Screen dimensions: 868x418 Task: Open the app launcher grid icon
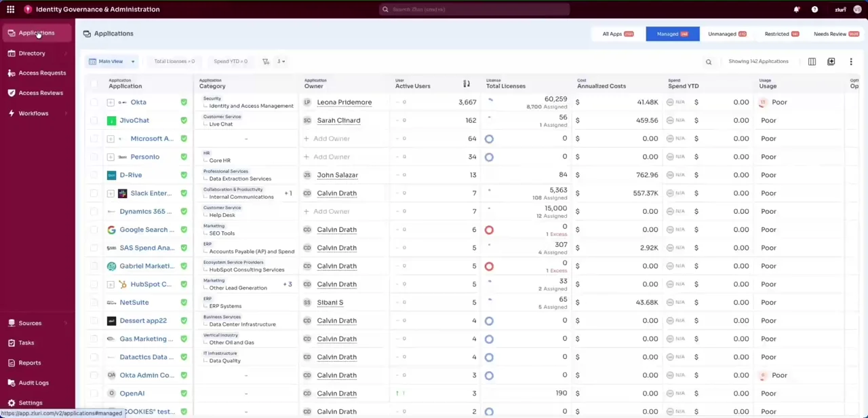click(10, 9)
